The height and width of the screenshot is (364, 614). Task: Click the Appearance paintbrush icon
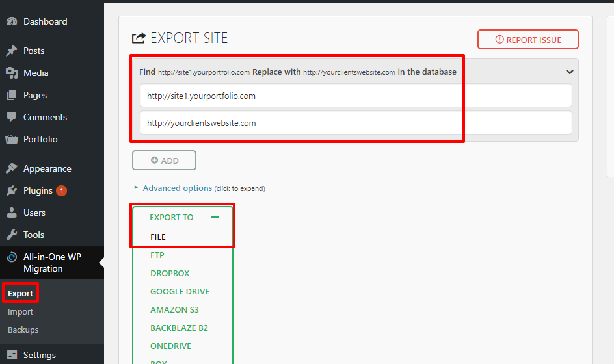coord(12,168)
